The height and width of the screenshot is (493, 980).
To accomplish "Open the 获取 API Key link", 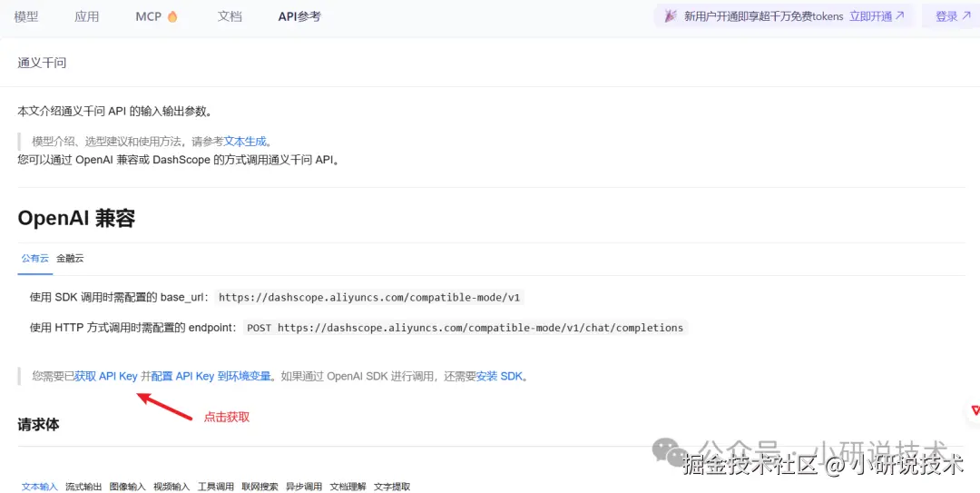I will pyautogui.click(x=105, y=376).
